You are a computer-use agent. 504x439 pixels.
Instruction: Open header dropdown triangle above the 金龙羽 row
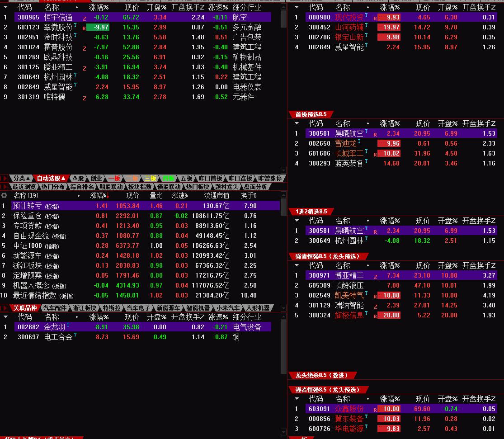[x=5, y=317]
